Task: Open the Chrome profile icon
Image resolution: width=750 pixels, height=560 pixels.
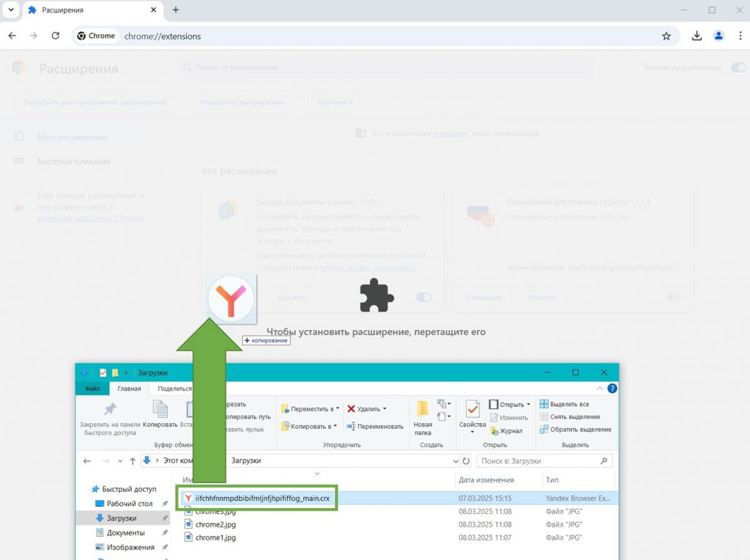Action: point(719,36)
